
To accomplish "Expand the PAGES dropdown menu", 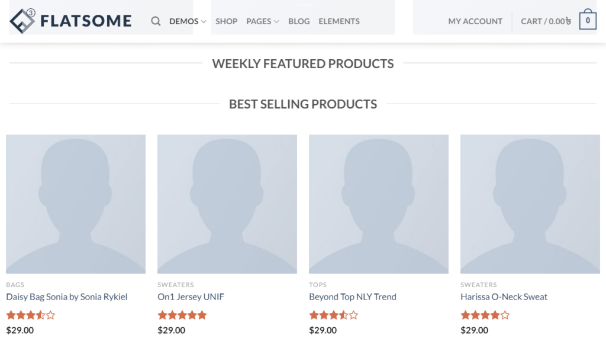I will (259, 21).
